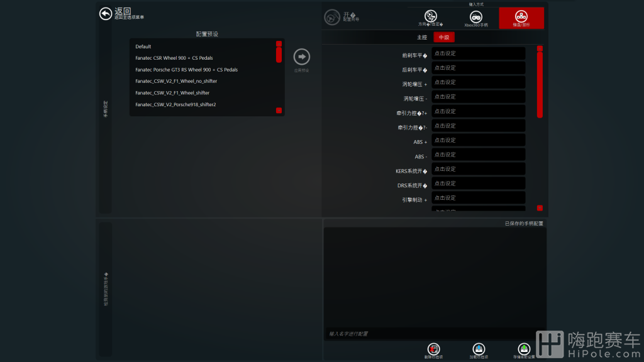Click the key bindings scroll-up arrow
644x362 pixels.
click(x=540, y=48)
